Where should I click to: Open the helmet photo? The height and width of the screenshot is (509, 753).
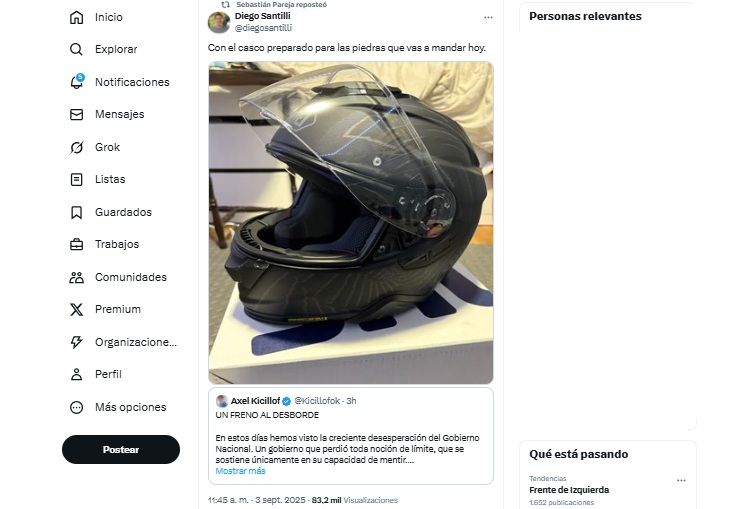[x=350, y=222]
